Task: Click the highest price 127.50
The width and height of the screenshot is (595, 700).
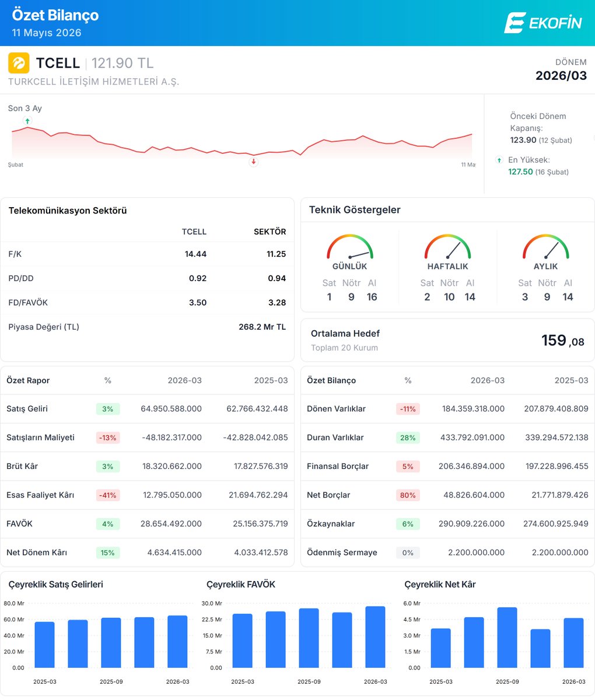Action: pos(520,172)
